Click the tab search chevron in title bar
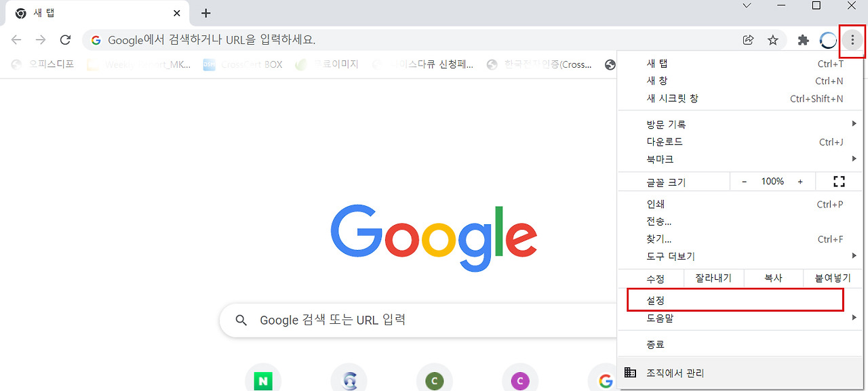Image resolution: width=868 pixels, height=391 pixels. 747,5
